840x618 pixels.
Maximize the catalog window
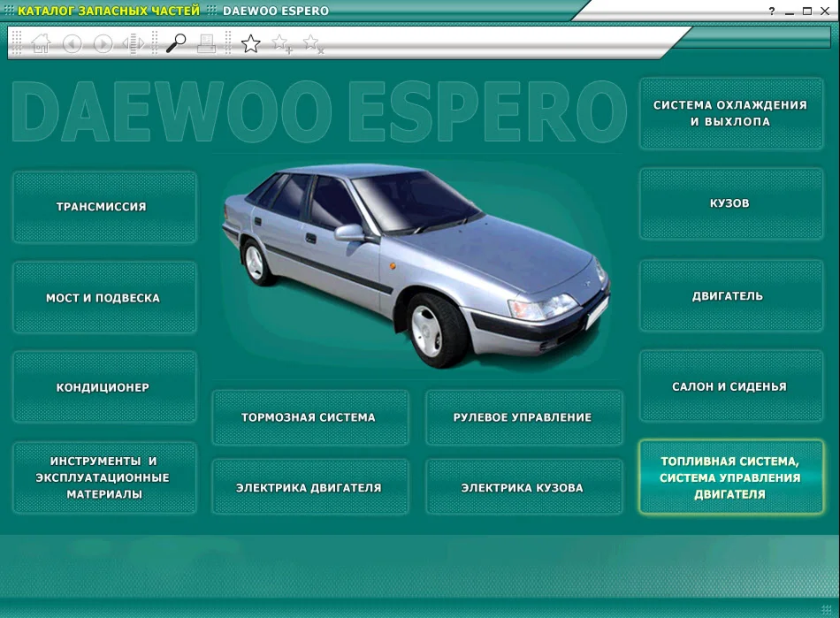(806, 11)
